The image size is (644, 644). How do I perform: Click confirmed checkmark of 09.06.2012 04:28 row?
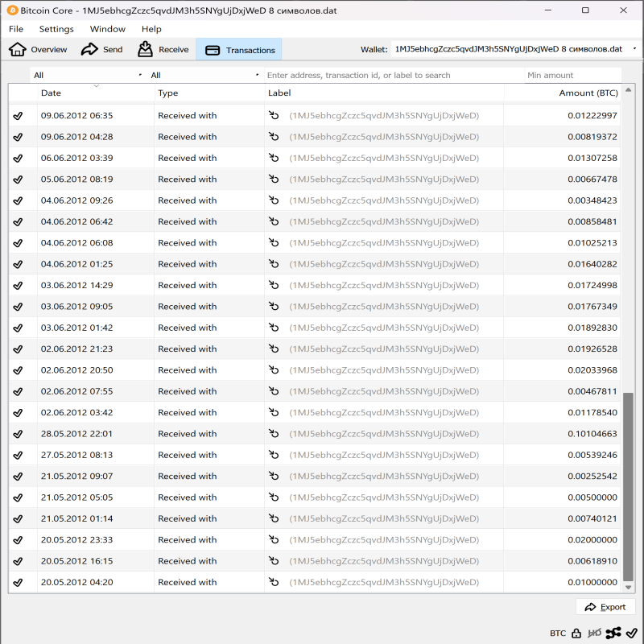click(18, 137)
